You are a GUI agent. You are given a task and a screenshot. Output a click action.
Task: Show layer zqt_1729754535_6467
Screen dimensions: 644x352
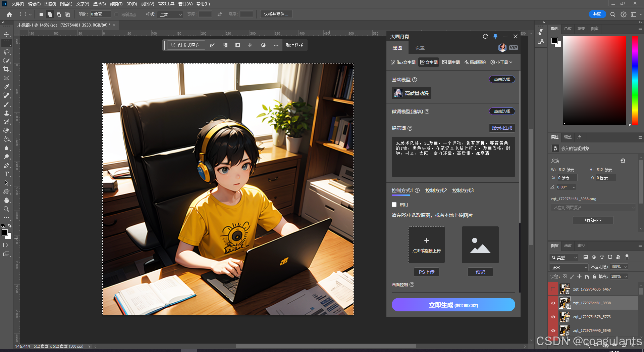pos(553,289)
